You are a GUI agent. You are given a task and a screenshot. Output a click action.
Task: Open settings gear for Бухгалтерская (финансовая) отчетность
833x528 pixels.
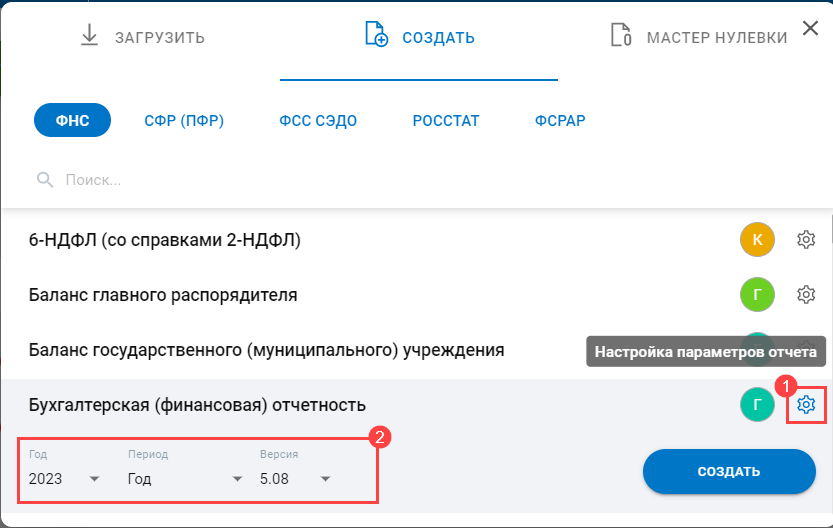point(807,405)
